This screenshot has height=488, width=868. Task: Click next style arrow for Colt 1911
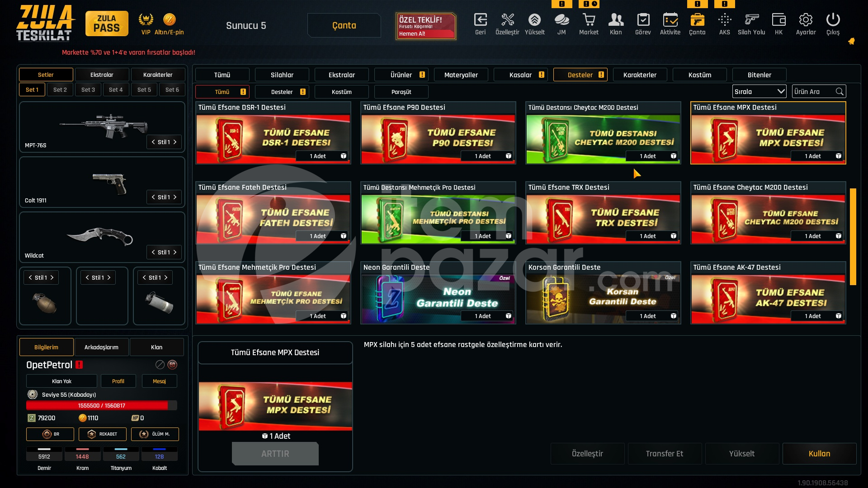click(175, 197)
